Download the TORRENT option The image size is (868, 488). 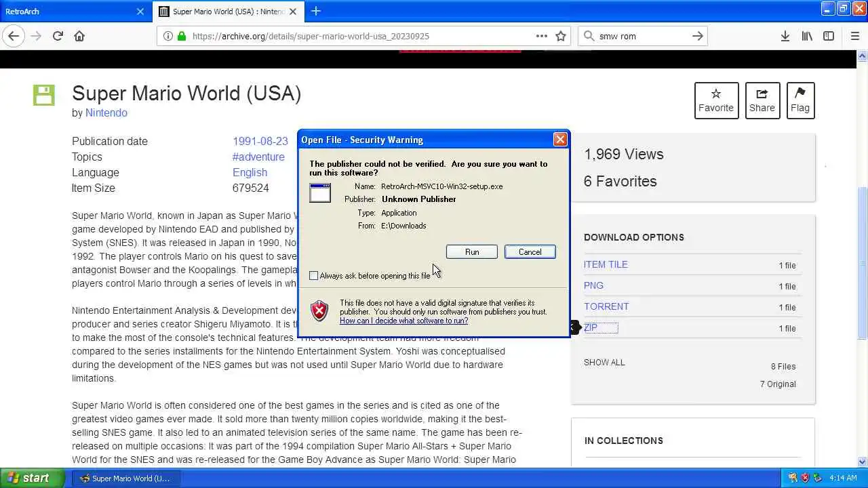(x=606, y=306)
